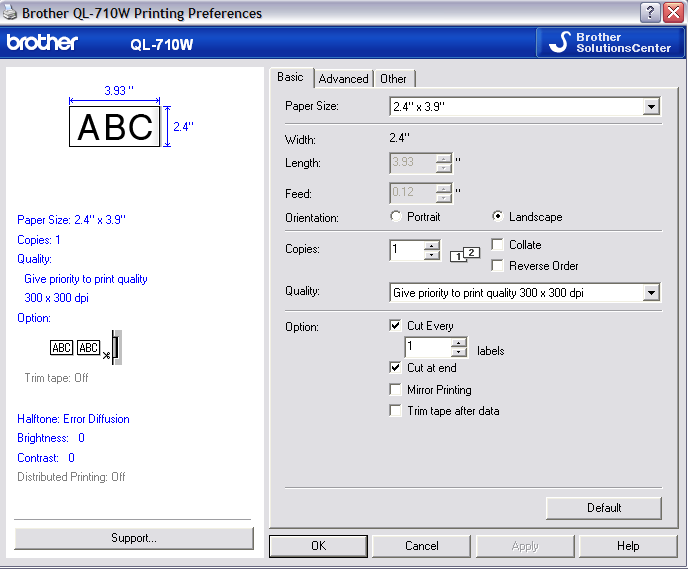The height and width of the screenshot is (569, 688).
Task: Increase Cut Every labels count
Action: click(459, 343)
